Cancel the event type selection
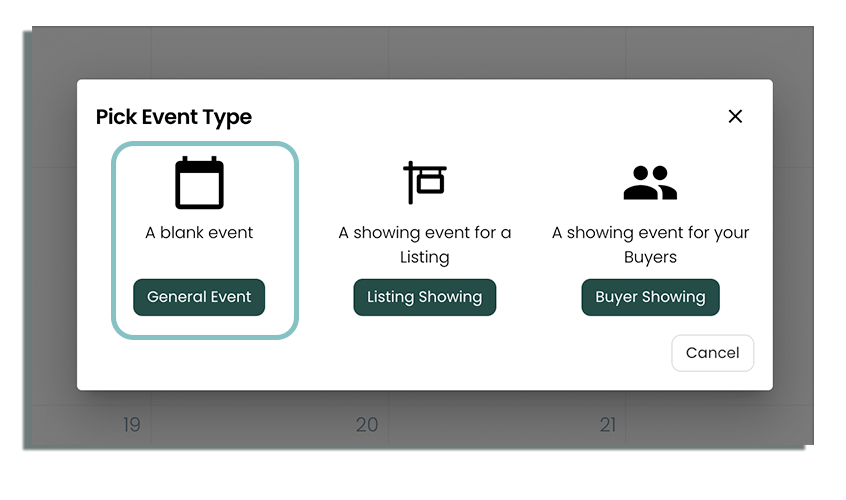The image size is (846, 500). point(712,352)
